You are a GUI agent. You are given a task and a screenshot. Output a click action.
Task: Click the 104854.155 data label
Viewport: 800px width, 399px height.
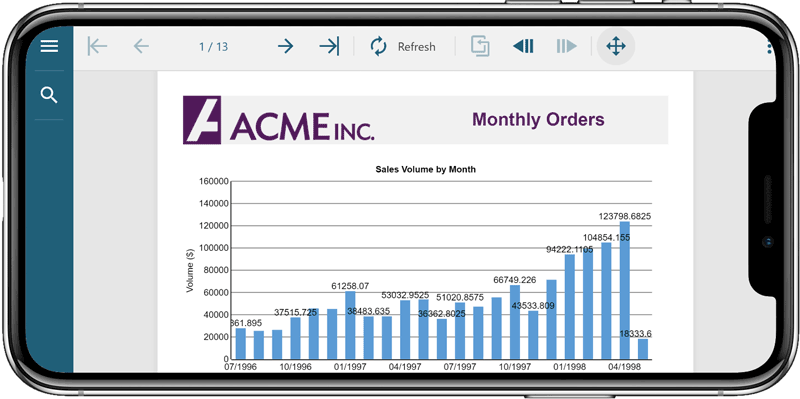(607, 238)
